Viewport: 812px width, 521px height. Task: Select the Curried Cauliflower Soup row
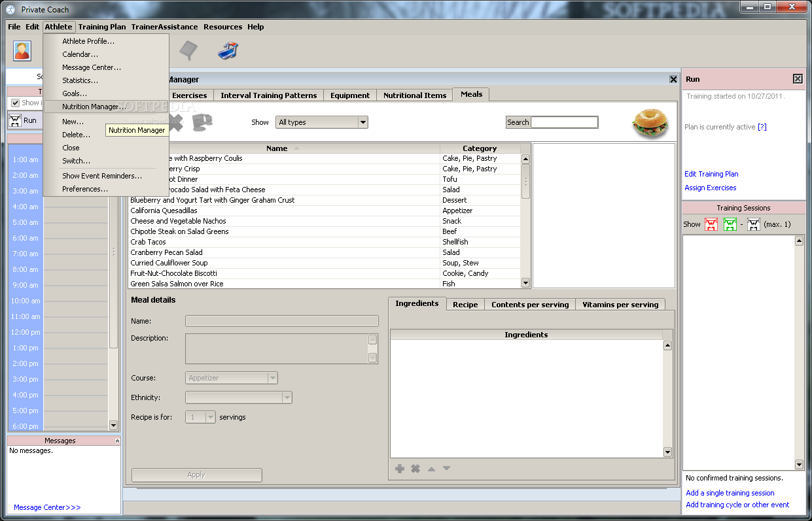point(325,263)
